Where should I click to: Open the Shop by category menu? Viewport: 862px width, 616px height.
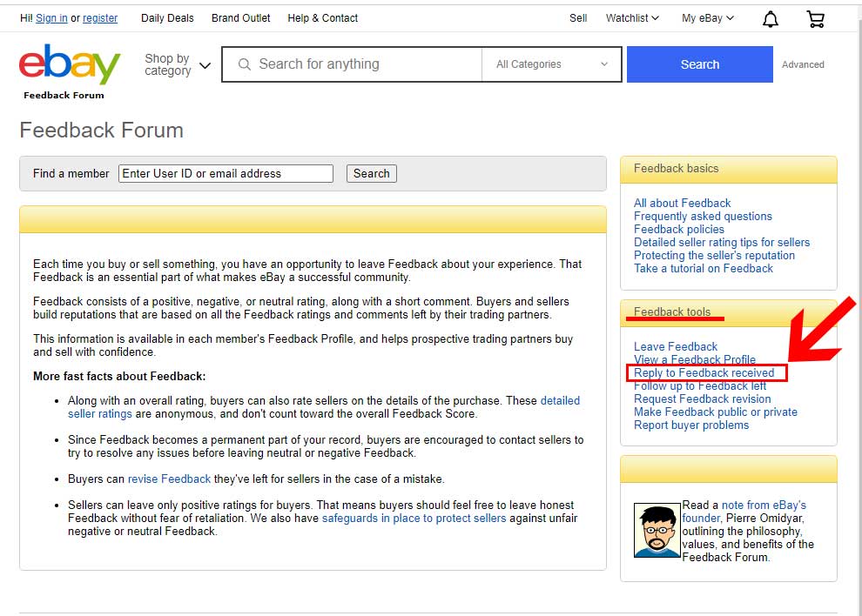[x=177, y=64]
